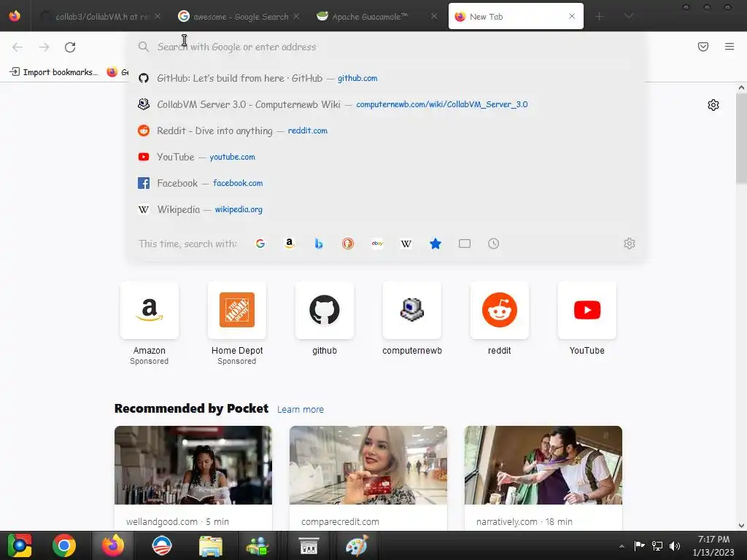Click the page vertical scrollbar thumb
This screenshot has width=747, height=560.
(741, 138)
